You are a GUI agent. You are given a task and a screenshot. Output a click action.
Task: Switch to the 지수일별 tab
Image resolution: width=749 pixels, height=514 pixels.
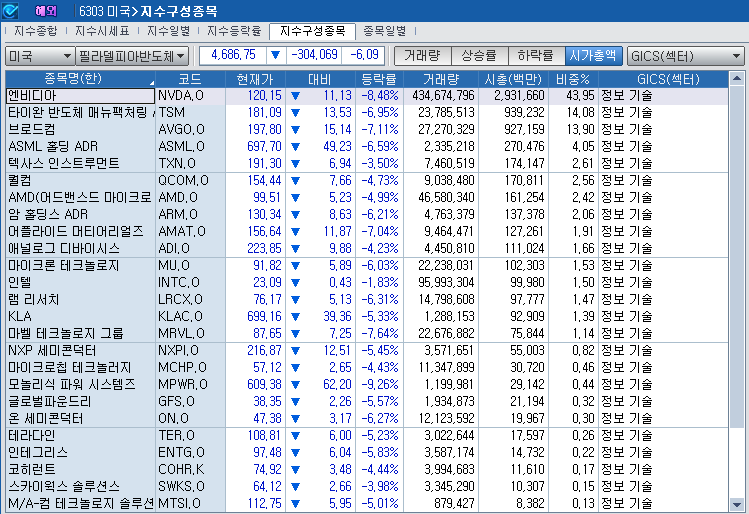click(x=168, y=31)
